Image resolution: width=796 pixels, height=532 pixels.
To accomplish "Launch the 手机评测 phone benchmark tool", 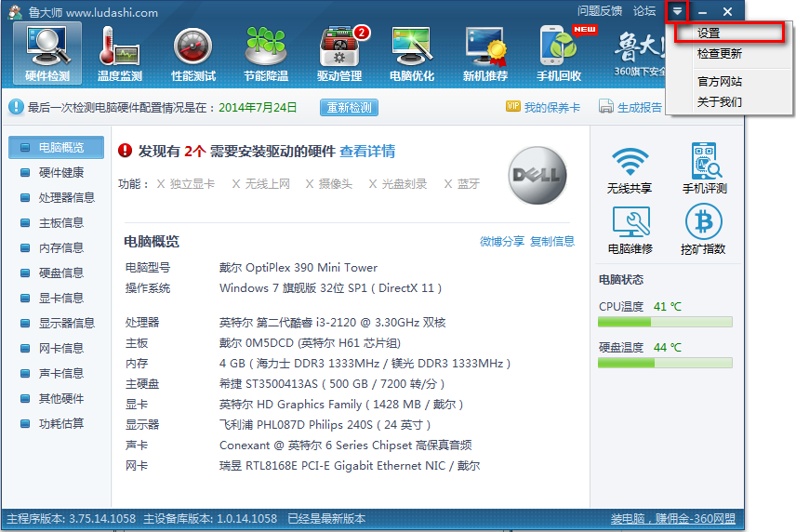I will click(x=704, y=169).
